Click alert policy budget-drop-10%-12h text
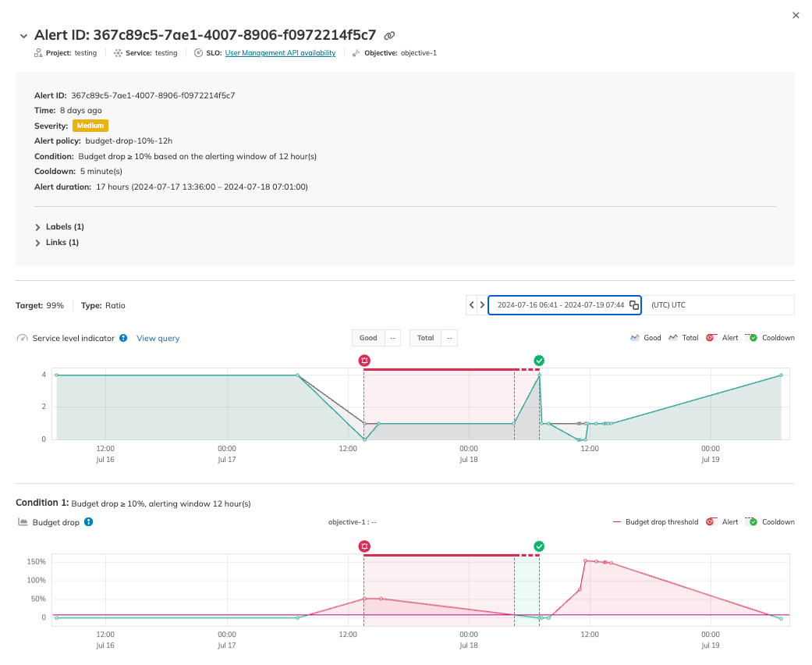The image size is (812, 665). tap(129, 141)
